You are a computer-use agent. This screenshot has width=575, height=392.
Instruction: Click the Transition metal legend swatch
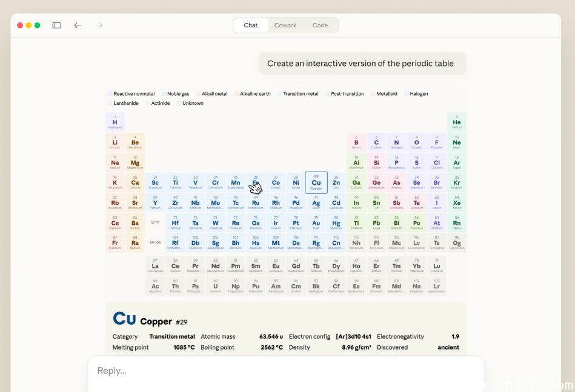(279, 94)
